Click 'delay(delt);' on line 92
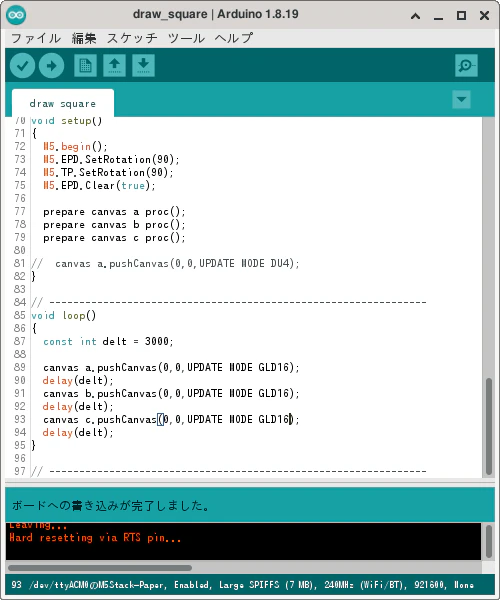This screenshot has height=600, width=500. coord(78,407)
